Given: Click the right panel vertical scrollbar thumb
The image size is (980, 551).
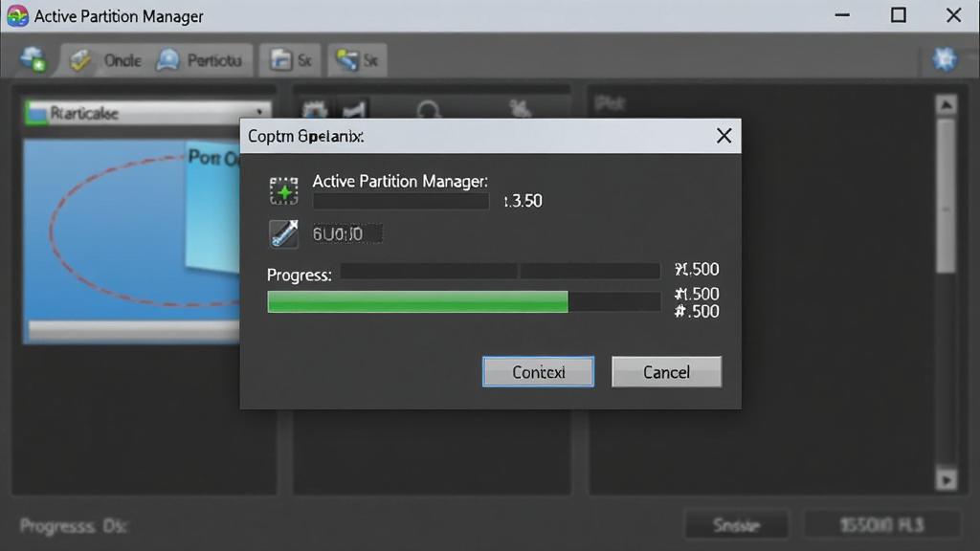Looking at the screenshot, I should click(x=947, y=195).
